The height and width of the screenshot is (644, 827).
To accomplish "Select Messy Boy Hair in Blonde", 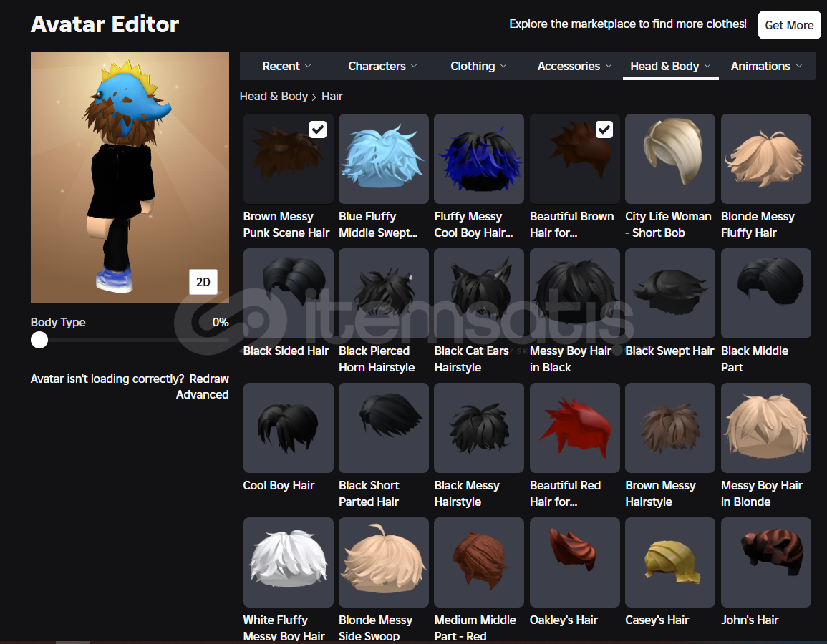I will tap(766, 427).
